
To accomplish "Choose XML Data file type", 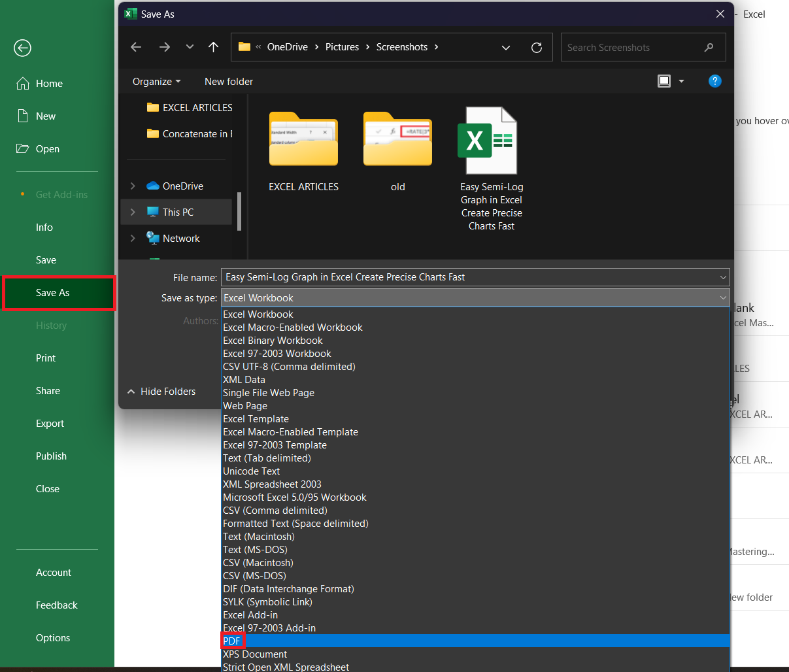I will click(475, 380).
